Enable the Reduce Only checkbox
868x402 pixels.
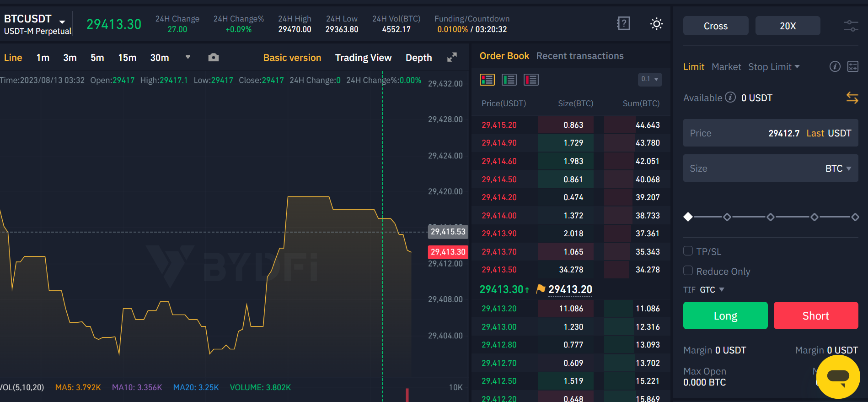(x=688, y=271)
